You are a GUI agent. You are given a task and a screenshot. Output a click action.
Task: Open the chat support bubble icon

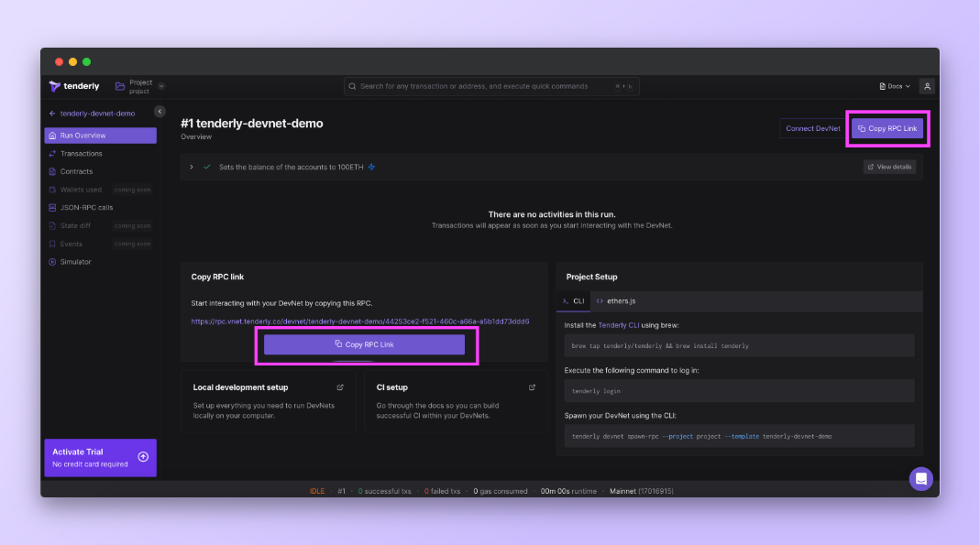pos(920,478)
